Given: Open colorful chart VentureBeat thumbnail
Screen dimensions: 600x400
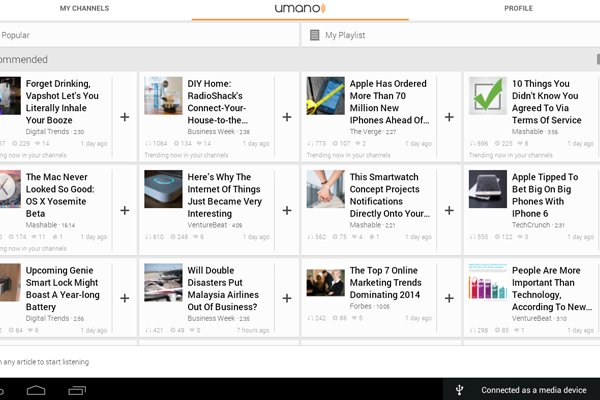Looking at the screenshot, I should click(x=488, y=281).
